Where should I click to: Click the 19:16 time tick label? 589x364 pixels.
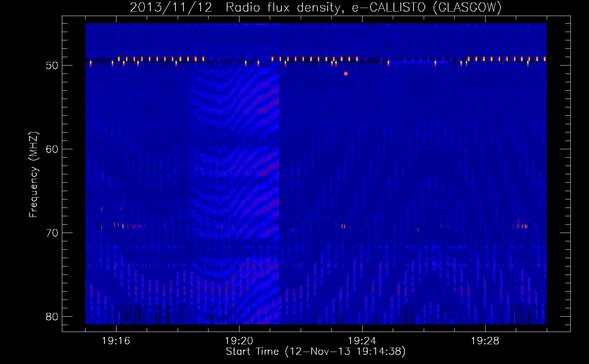pyautogui.click(x=116, y=341)
